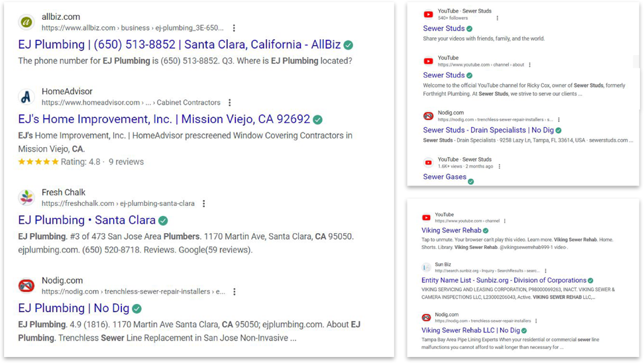Open the Viking Sewer Rehab YouTube link
This screenshot has height=363, width=644.
pyautogui.click(x=451, y=231)
